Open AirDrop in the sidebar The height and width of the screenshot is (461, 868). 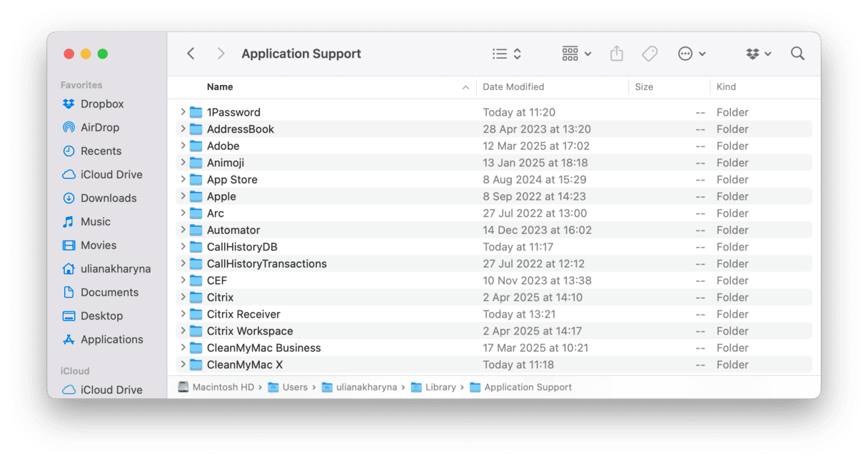[x=91, y=128]
